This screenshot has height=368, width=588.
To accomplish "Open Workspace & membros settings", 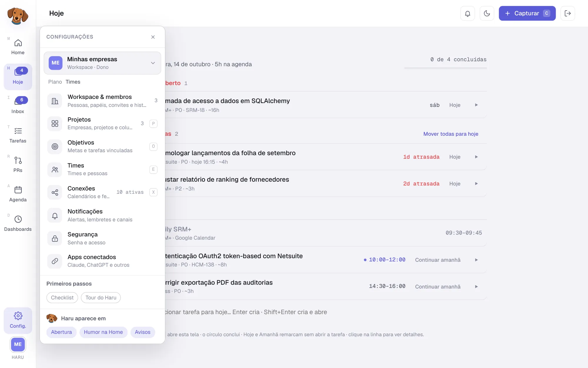I will 102,101.
